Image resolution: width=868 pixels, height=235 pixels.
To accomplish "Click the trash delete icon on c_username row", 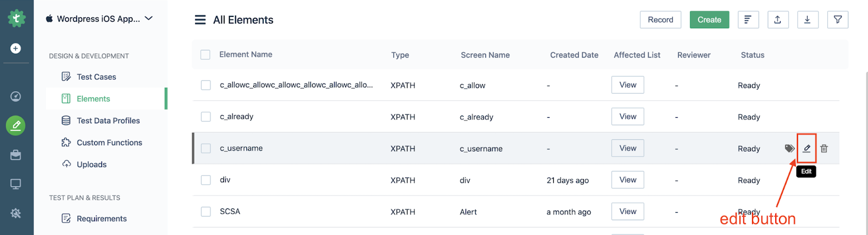I will coord(824,148).
